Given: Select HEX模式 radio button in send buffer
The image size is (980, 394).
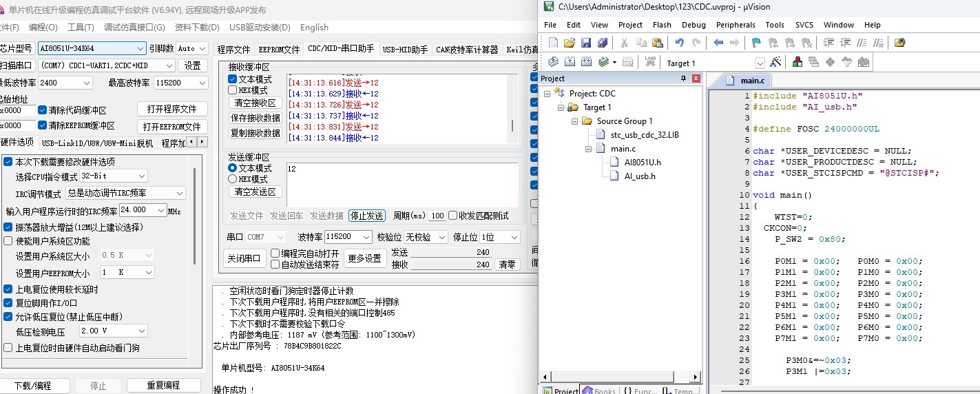Looking at the screenshot, I should click(x=233, y=179).
